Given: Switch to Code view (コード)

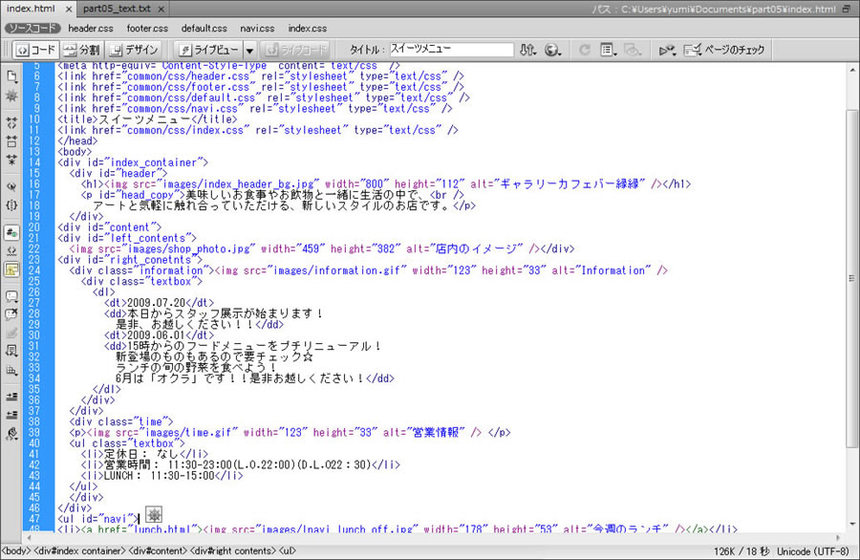Looking at the screenshot, I should point(35,49).
